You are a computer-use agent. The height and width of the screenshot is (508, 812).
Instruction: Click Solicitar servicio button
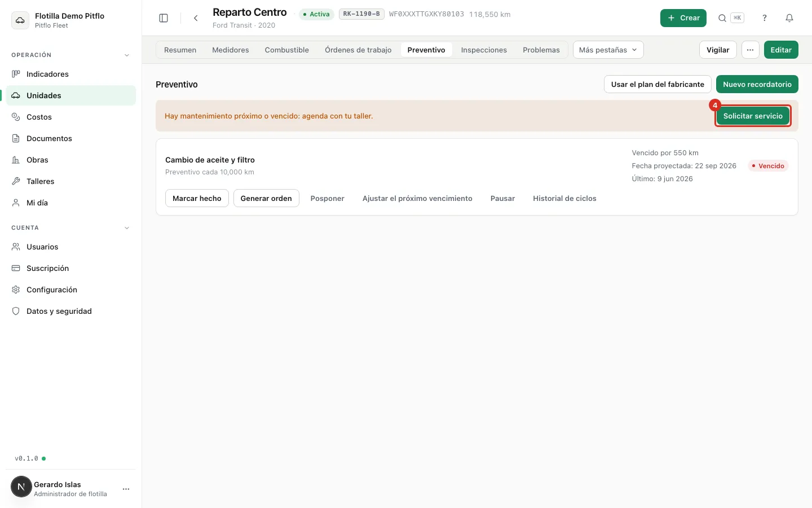click(x=753, y=116)
